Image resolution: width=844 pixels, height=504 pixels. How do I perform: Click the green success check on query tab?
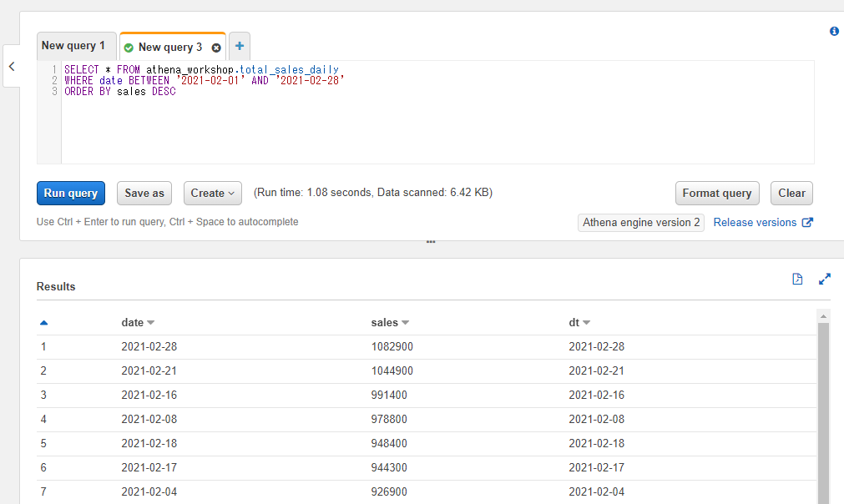pos(129,48)
